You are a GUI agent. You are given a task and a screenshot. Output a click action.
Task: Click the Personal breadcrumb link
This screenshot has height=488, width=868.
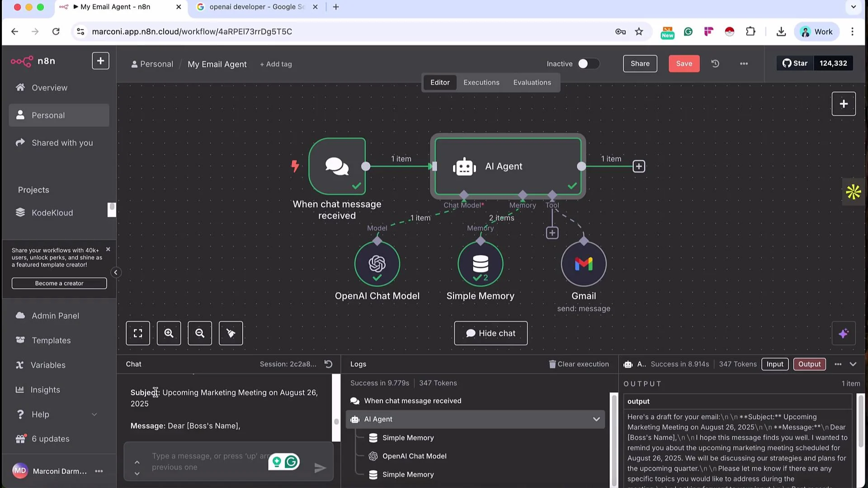pyautogui.click(x=152, y=64)
